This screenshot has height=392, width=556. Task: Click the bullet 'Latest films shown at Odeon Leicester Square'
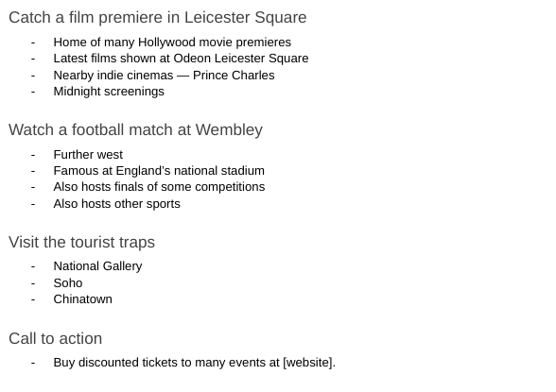point(181,59)
